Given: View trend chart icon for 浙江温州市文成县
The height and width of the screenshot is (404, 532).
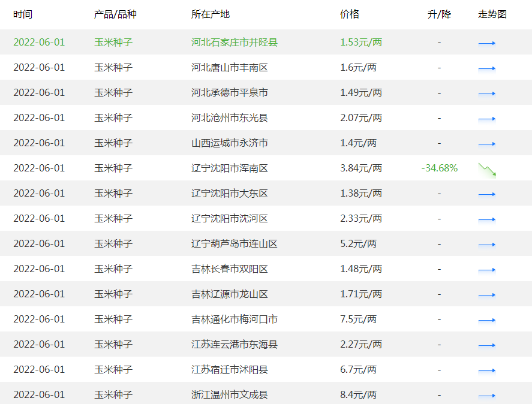Looking at the screenshot, I should [x=487, y=395].
